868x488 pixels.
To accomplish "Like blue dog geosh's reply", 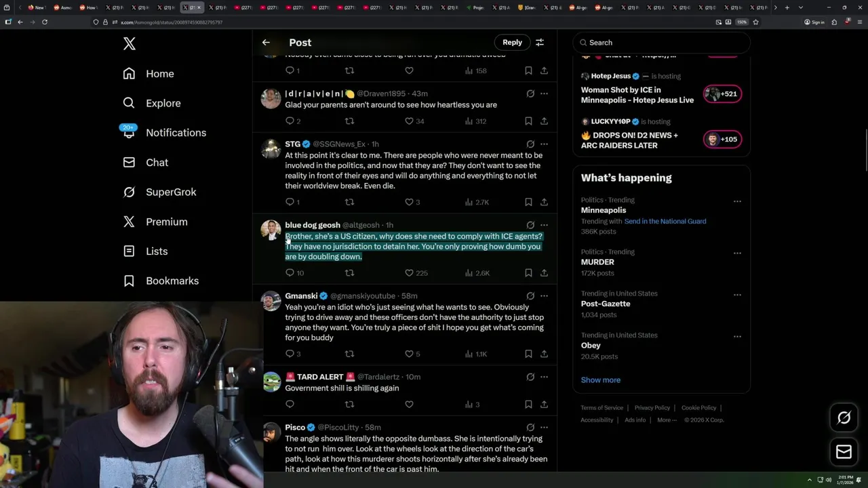I will click(x=409, y=273).
